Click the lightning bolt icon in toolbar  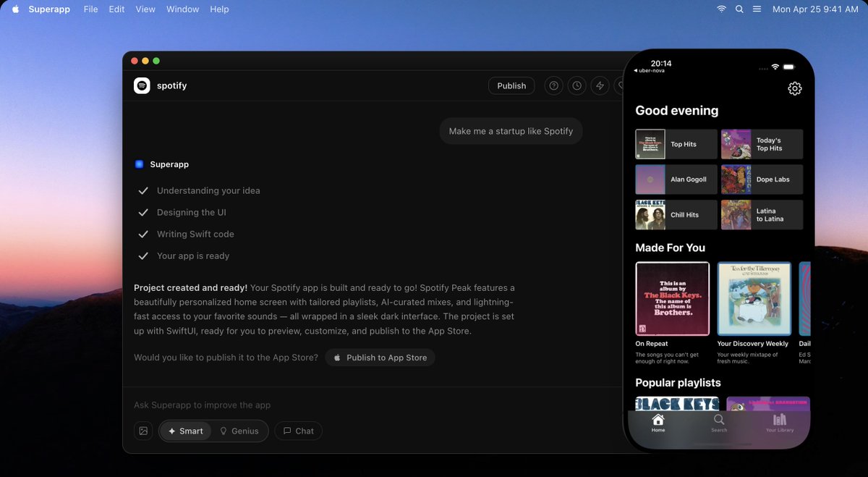coord(600,85)
